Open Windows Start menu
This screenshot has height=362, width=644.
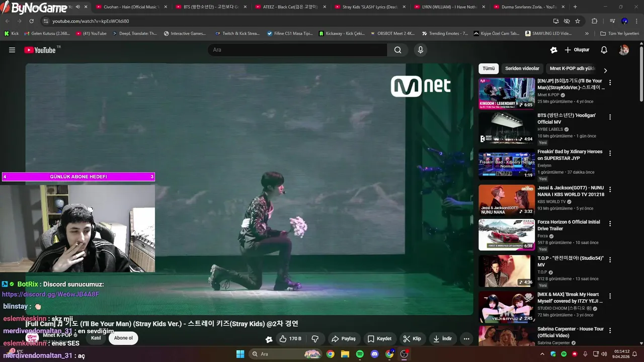240,354
